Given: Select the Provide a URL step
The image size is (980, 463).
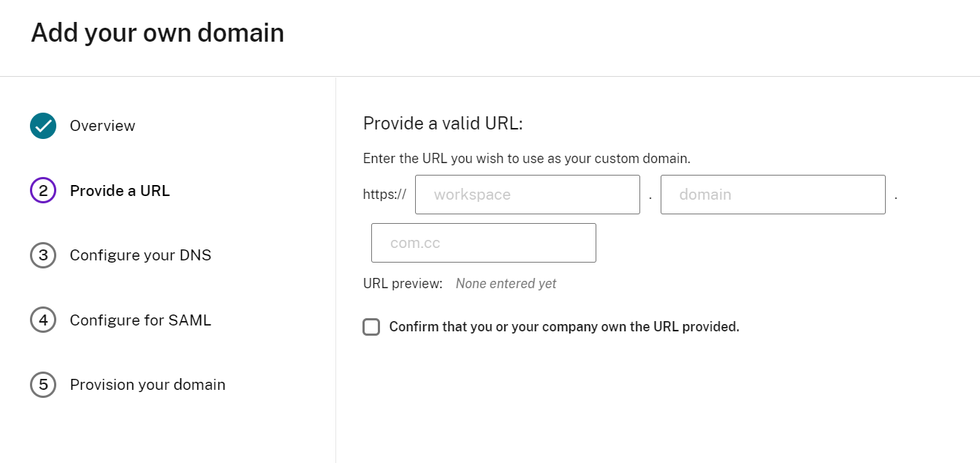Looking at the screenshot, I should click(120, 191).
